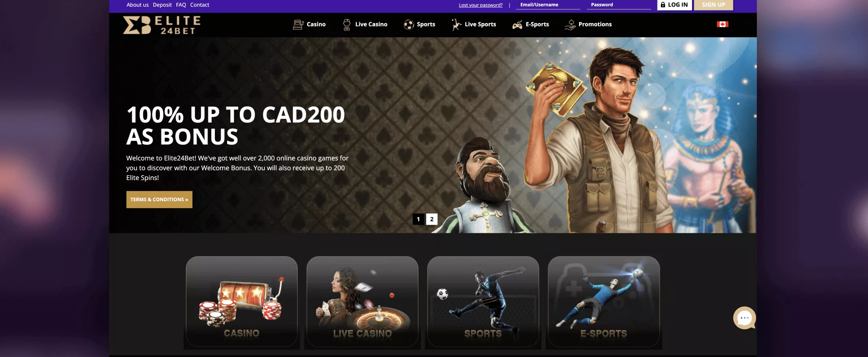The height and width of the screenshot is (357, 868).
Task: Click the Elite 24Bet logo
Action: point(161,25)
